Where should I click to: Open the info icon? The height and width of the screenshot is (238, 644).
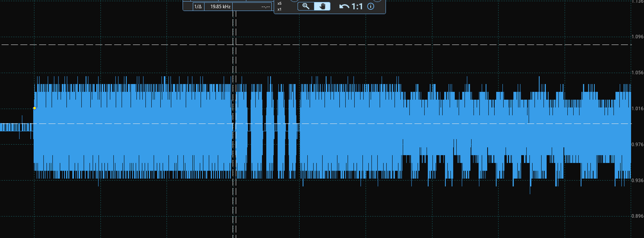click(x=370, y=6)
